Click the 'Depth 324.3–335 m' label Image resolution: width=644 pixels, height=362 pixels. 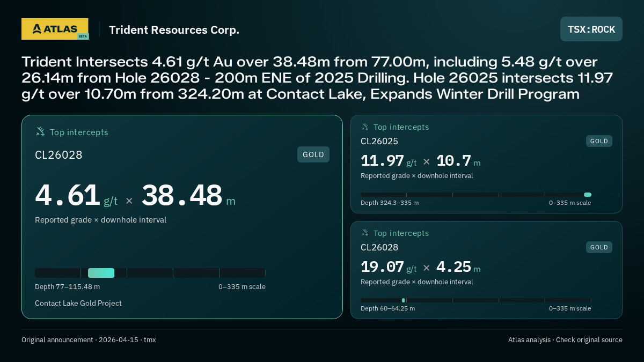point(390,203)
